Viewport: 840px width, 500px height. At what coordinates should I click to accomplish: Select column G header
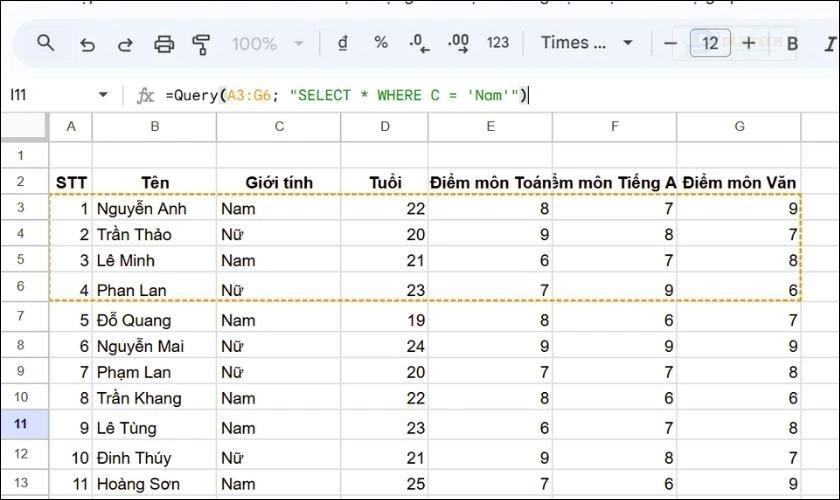pos(739,126)
